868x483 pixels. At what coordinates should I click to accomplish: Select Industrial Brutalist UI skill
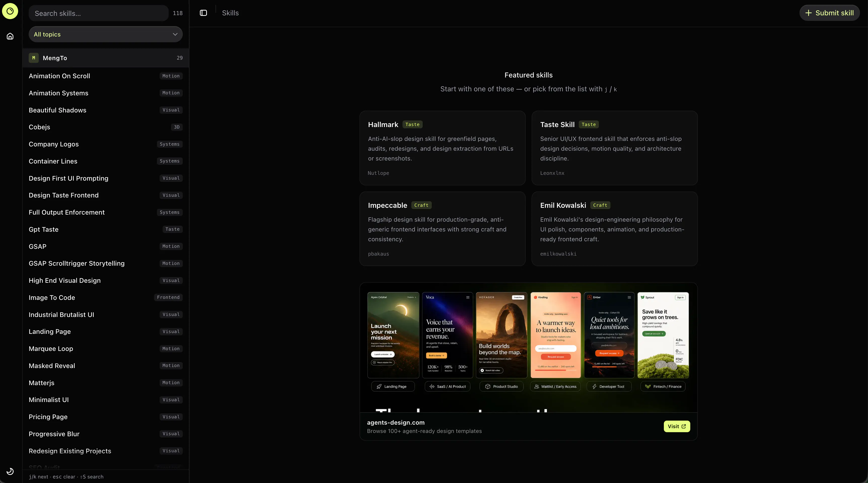[105, 315]
